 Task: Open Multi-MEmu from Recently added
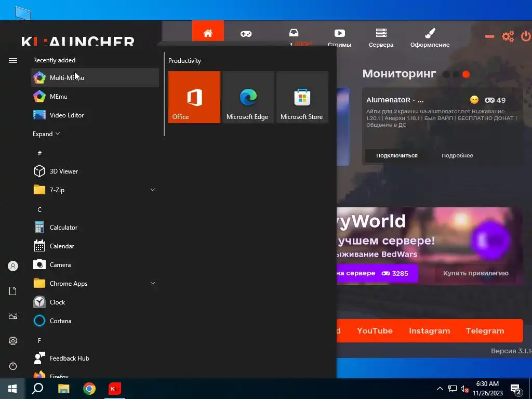coord(95,77)
